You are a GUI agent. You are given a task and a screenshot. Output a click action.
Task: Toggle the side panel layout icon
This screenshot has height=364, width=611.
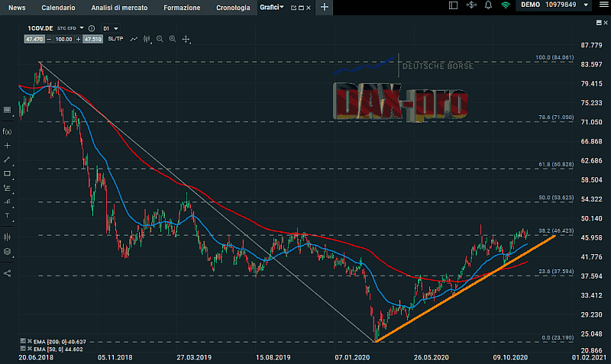coord(453,5)
